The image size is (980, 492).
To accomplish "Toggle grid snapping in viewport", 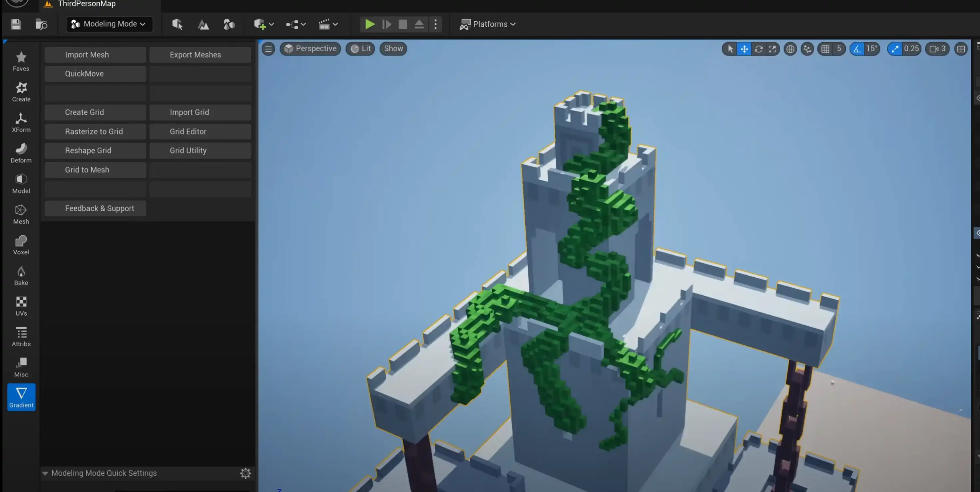I will [825, 49].
